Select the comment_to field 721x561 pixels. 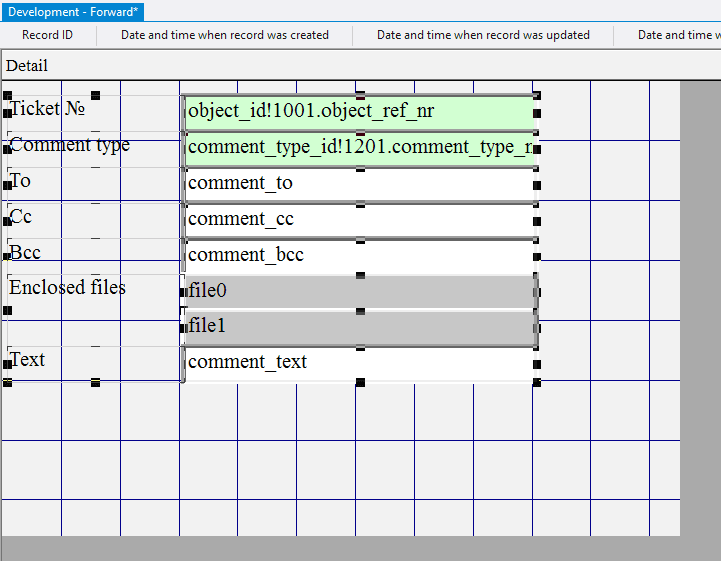(359, 184)
